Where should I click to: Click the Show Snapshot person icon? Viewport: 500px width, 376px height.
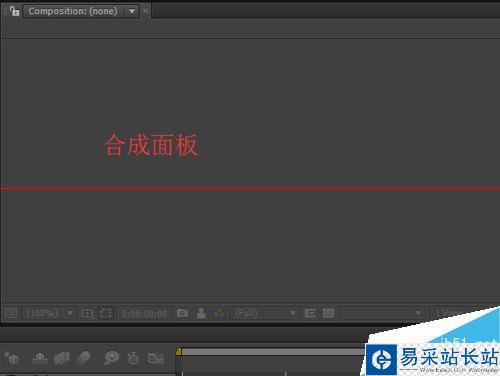coord(201,313)
